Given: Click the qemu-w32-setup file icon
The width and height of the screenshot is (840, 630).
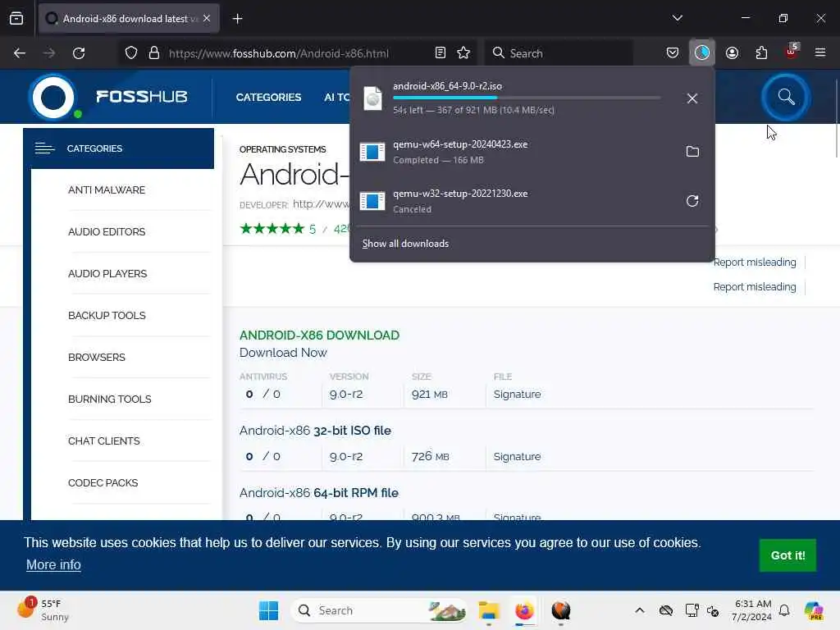Looking at the screenshot, I should [x=372, y=201].
